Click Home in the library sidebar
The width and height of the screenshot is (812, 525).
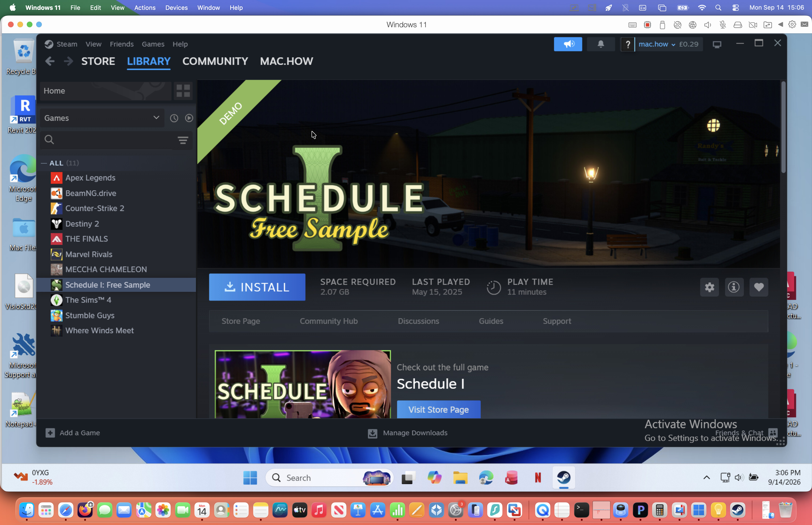coord(106,91)
